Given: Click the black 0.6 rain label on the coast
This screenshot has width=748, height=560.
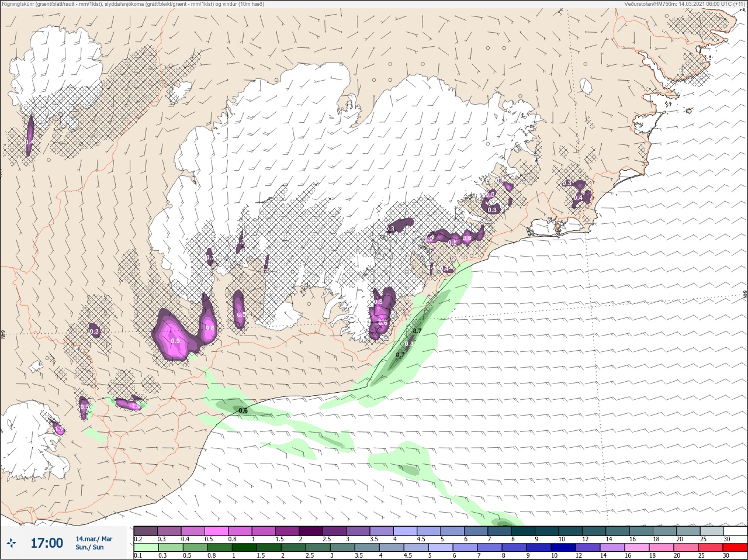Looking at the screenshot, I should pyautogui.click(x=243, y=410).
